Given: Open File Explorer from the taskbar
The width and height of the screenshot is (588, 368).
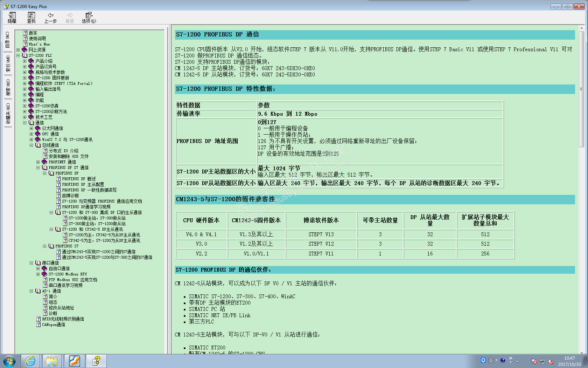Looking at the screenshot, I should [52, 361].
